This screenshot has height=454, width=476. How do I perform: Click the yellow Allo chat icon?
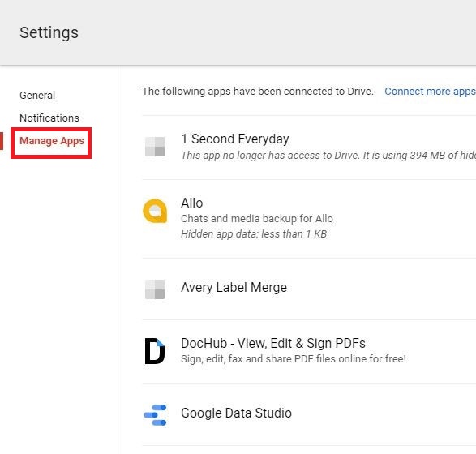tap(155, 211)
